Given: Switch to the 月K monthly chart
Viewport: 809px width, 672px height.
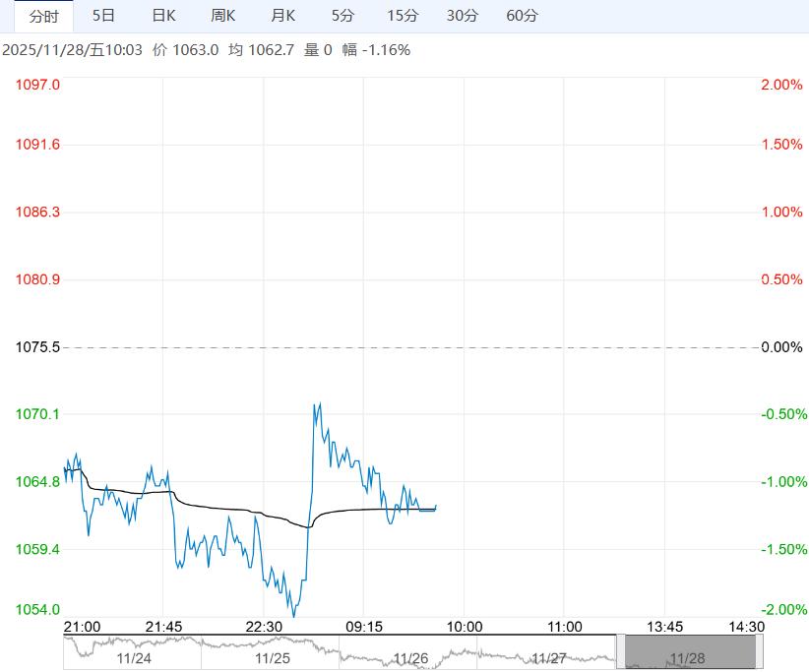Looking at the screenshot, I should coord(282,16).
